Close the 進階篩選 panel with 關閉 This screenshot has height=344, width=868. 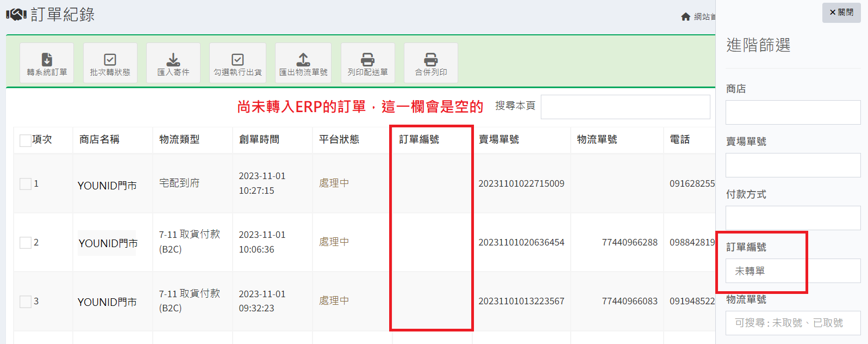841,13
